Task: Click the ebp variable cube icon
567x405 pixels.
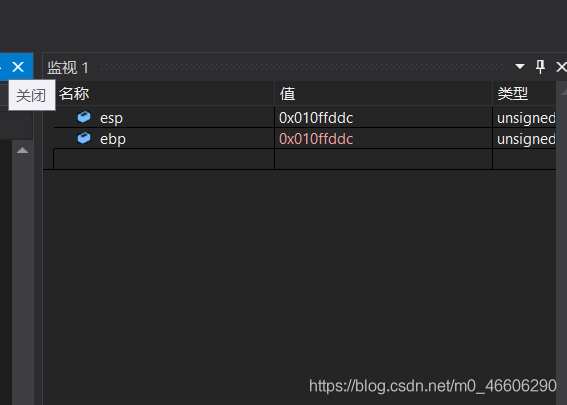Action: coord(84,138)
